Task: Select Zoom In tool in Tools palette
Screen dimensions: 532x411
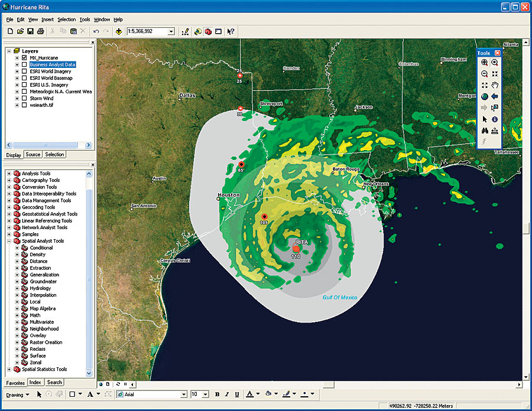Action: (x=495, y=63)
